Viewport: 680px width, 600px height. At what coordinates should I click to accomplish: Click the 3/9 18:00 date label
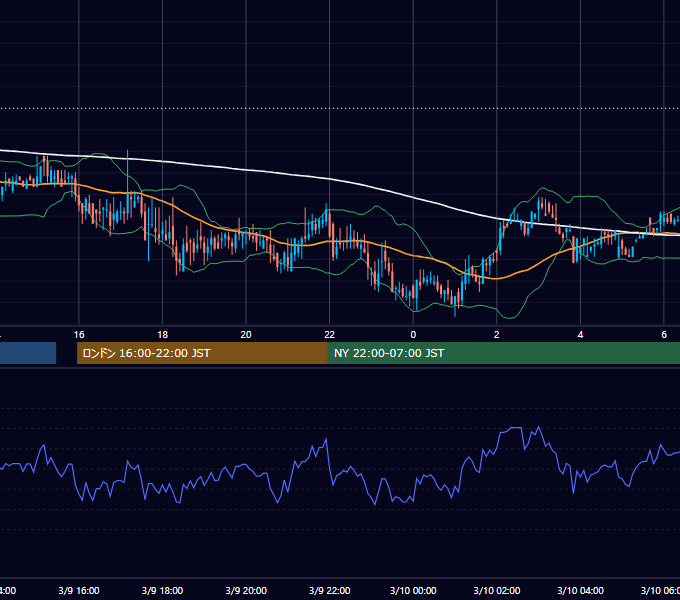163,590
